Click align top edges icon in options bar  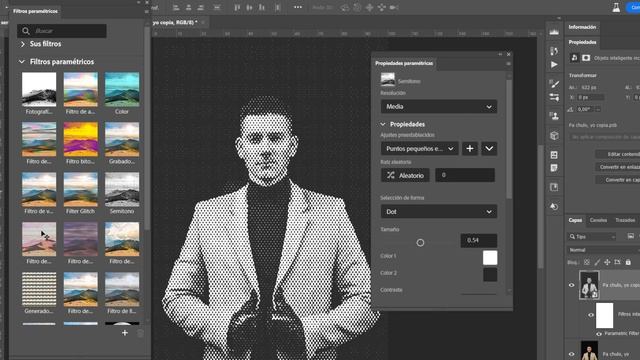pyautogui.click(x=237, y=7)
